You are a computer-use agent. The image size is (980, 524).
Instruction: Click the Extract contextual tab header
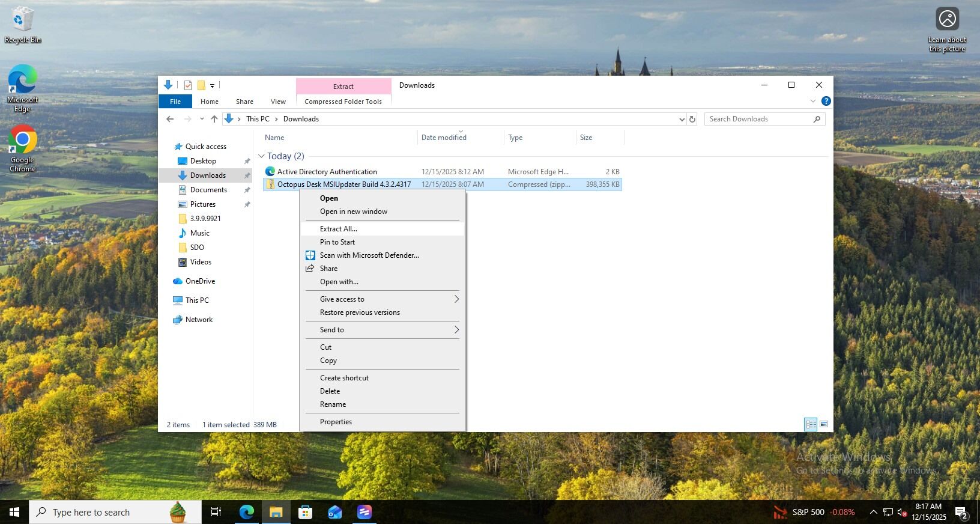pyautogui.click(x=343, y=86)
